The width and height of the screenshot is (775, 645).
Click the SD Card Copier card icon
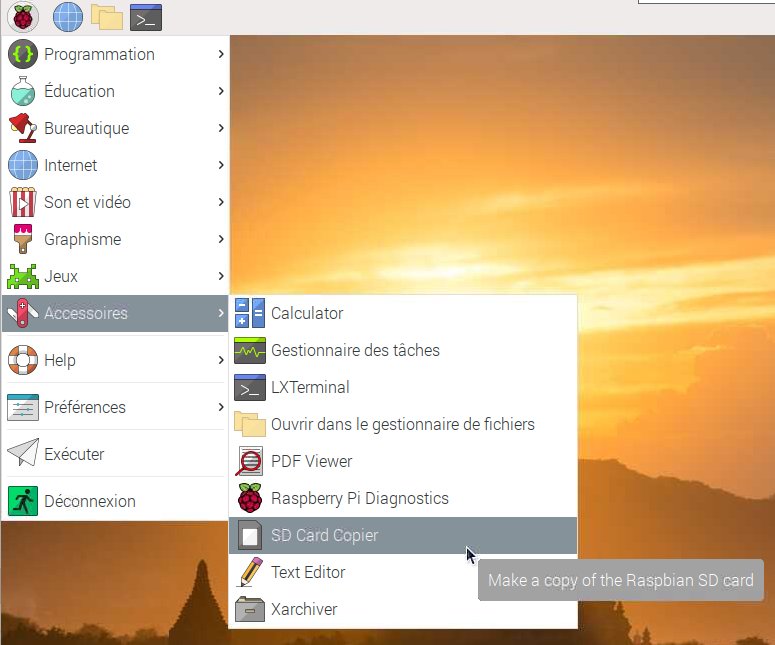coord(250,535)
